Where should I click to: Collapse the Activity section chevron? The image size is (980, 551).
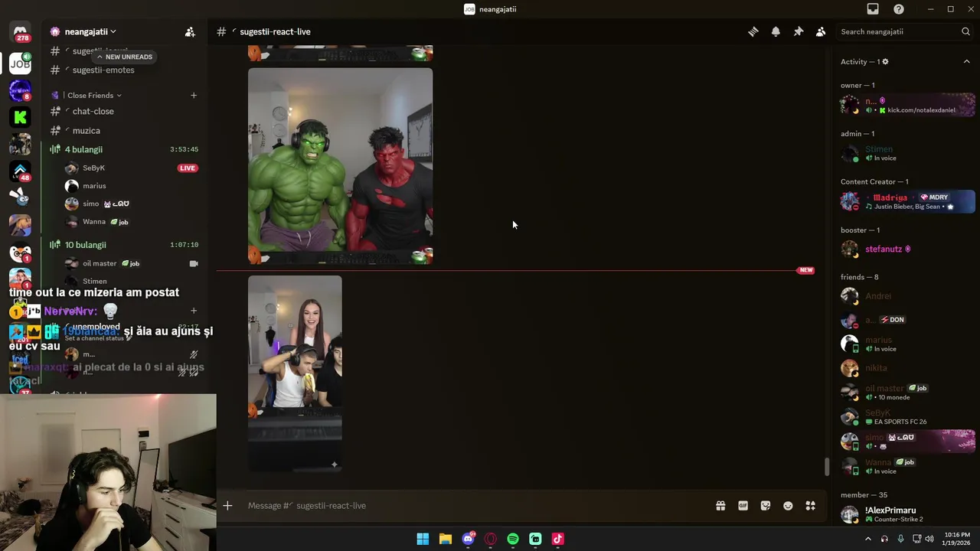tap(966, 61)
